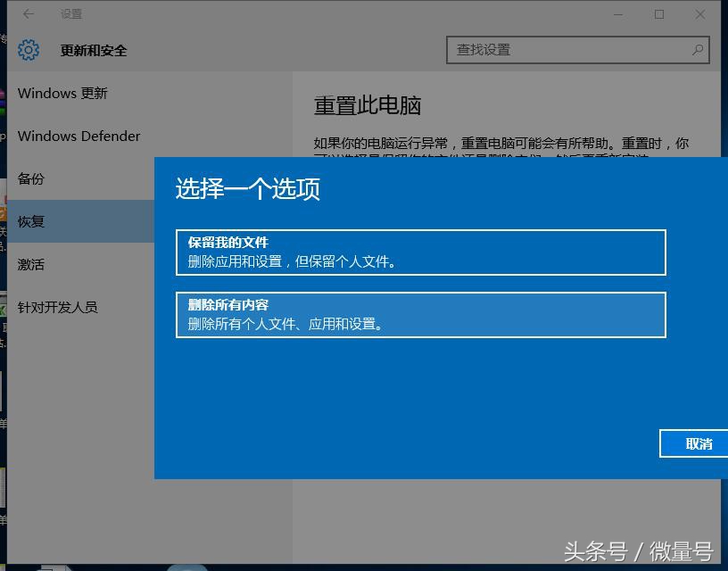Image resolution: width=728 pixels, height=571 pixels.
Task: Click the 重置此电脑 heading
Action: click(x=368, y=105)
